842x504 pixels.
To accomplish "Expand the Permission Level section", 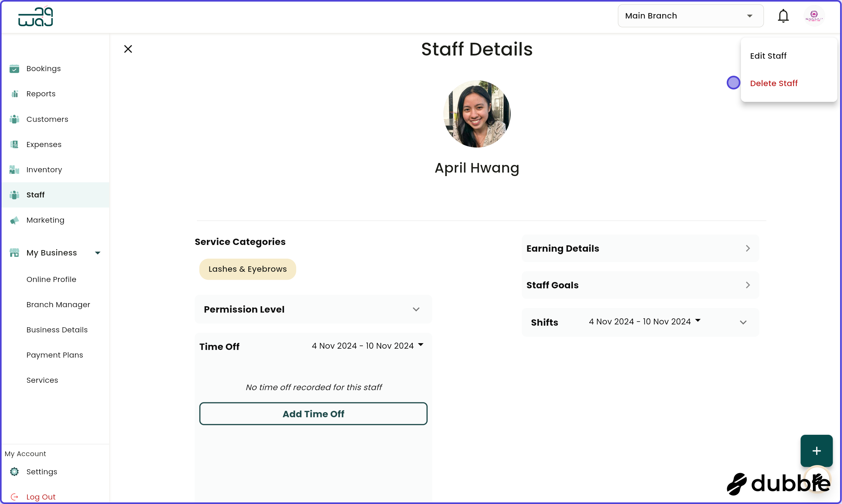I will pyautogui.click(x=416, y=309).
